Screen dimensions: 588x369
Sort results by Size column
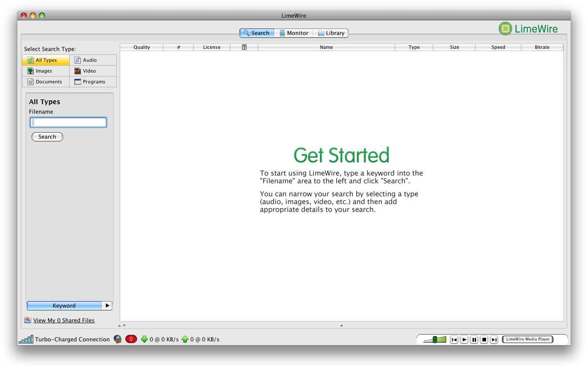click(x=454, y=47)
